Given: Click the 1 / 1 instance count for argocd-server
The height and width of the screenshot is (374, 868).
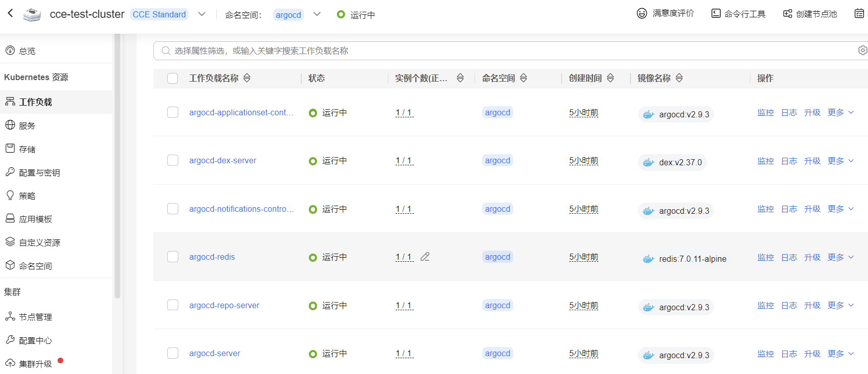Looking at the screenshot, I should tap(404, 354).
